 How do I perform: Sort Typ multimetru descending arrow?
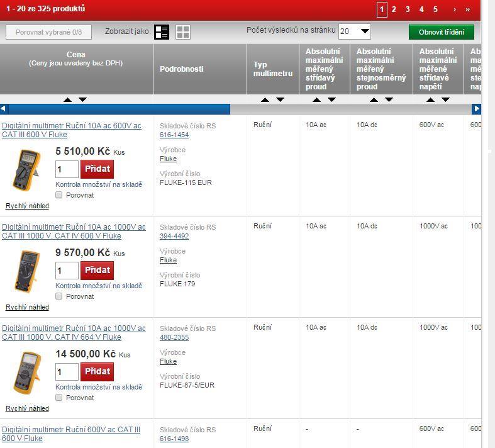pyautogui.click(x=281, y=100)
